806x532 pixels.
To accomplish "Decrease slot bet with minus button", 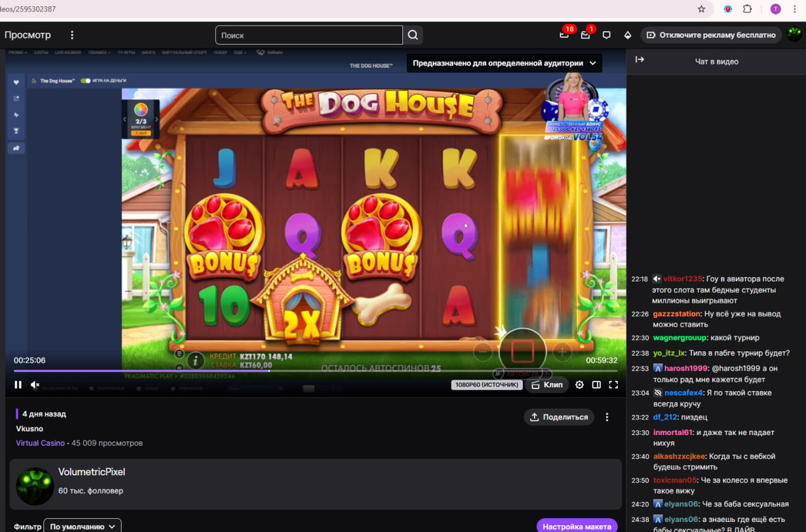I will click(x=483, y=352).
